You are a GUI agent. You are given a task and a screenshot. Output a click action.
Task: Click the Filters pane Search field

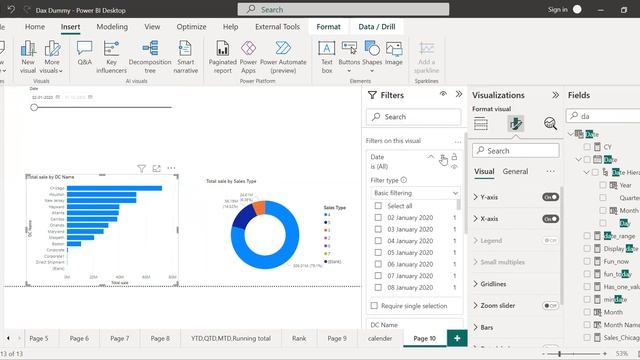tap(413, 117)
